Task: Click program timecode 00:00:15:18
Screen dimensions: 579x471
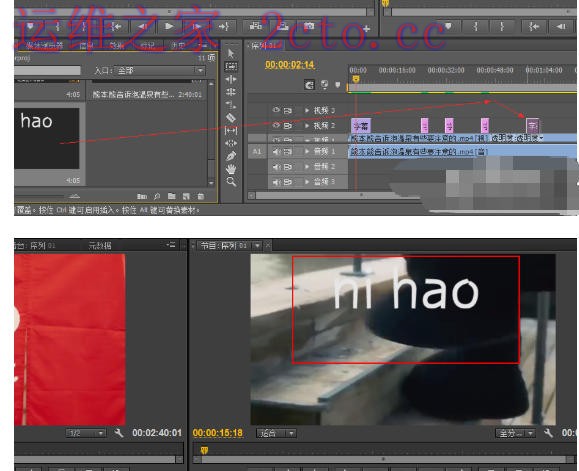Action: 217,433
